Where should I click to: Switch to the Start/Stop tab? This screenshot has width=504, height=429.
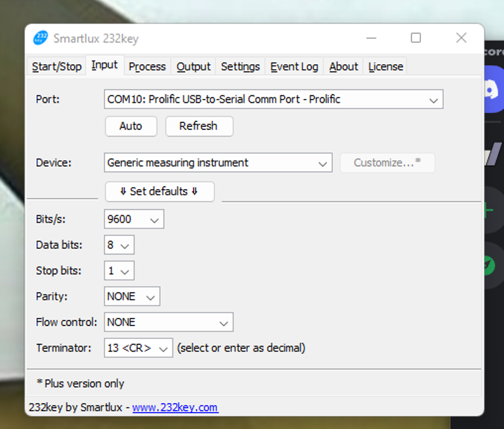click(56, 66)
